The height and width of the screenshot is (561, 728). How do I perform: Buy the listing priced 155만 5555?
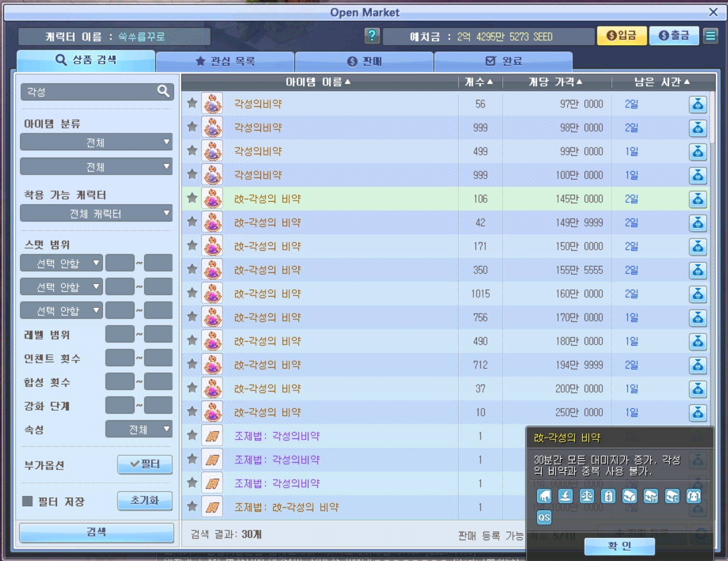(697, 270)
